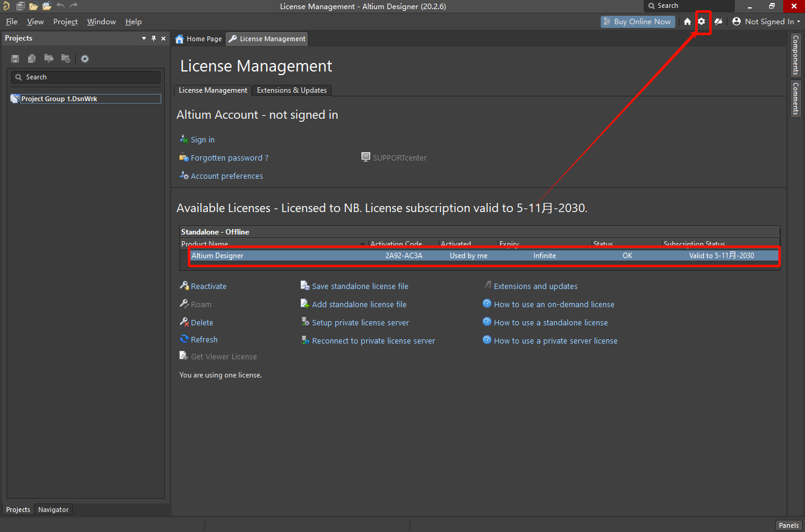Click the Refresh licenses icon
This screenshot has height=532, width=805.
(x=184, y=339)
